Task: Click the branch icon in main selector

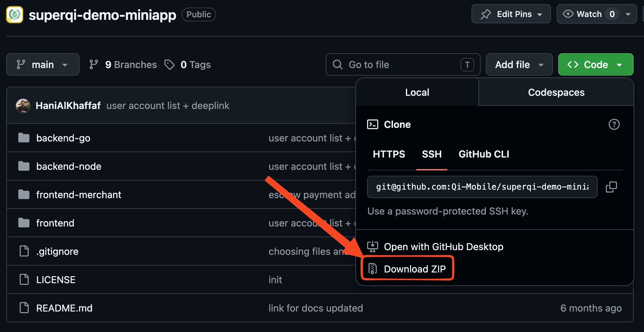Action: tap(21, 65)
